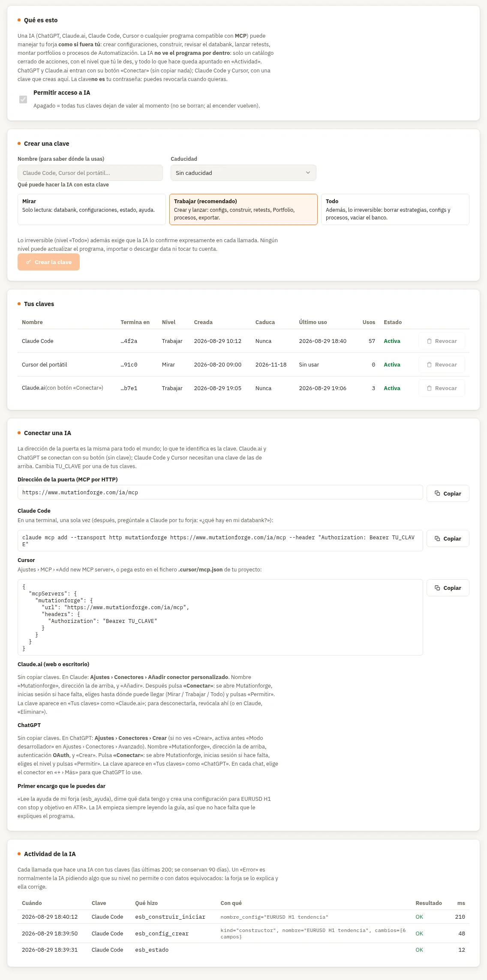Click the MCP door URL text field
The height and width of the screenshot is (980, 487).
tap(220, 493)
